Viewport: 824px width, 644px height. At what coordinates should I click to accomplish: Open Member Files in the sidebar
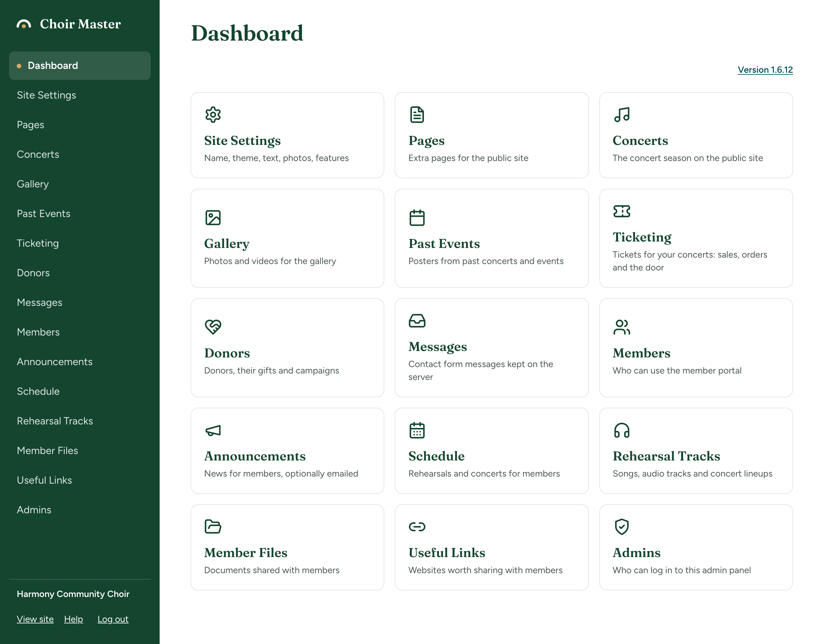pos(80,451)
